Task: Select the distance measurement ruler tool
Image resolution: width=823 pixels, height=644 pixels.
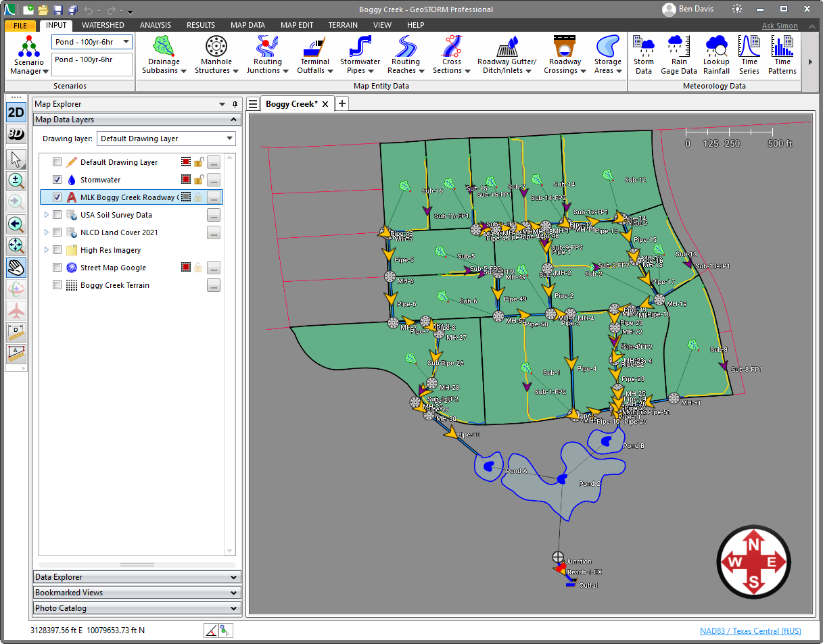Action: tap(15, 331)
